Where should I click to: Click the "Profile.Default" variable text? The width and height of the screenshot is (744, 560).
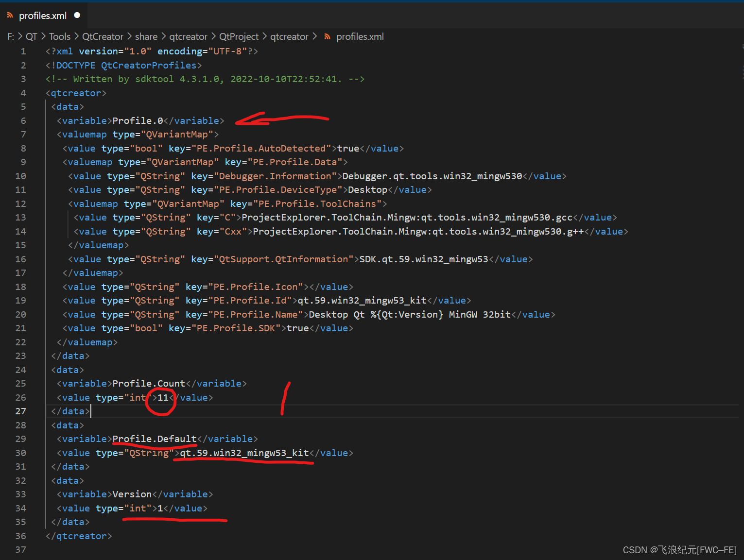pos(155,439)
